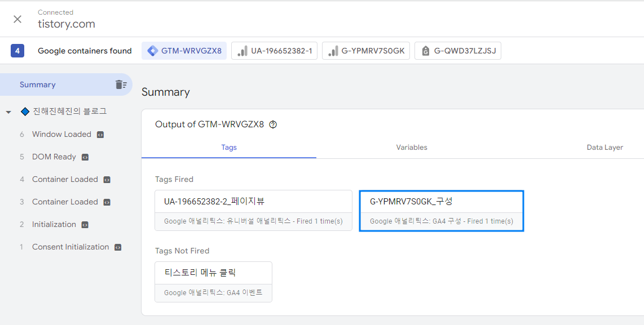Click the analytics bars icon in UA-196652382-1 chip

(242, 51)
